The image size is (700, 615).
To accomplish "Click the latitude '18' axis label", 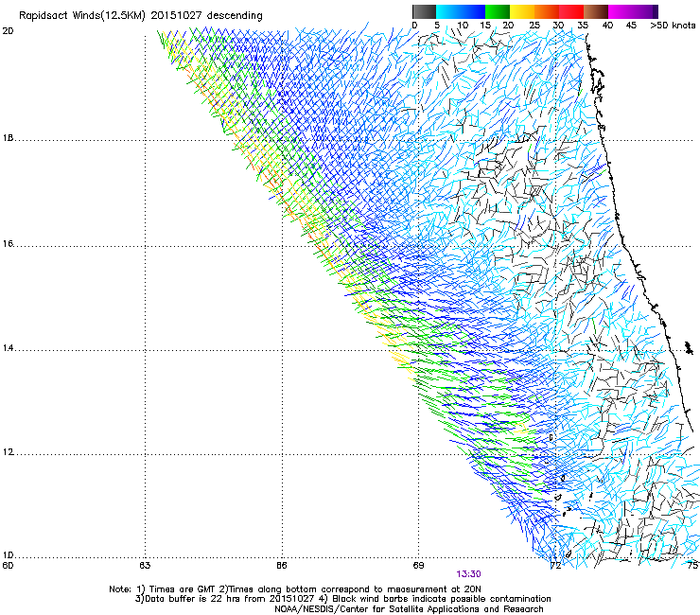I will click(x=8, y=137).
